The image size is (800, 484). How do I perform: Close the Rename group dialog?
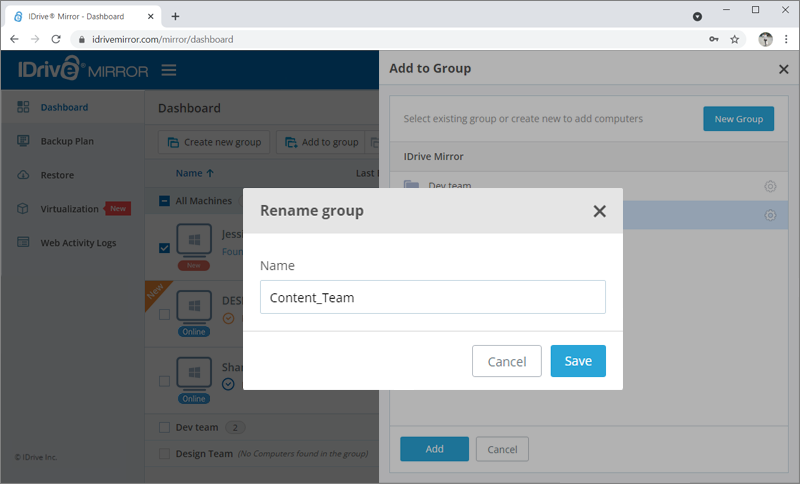(x=599, y=211)
